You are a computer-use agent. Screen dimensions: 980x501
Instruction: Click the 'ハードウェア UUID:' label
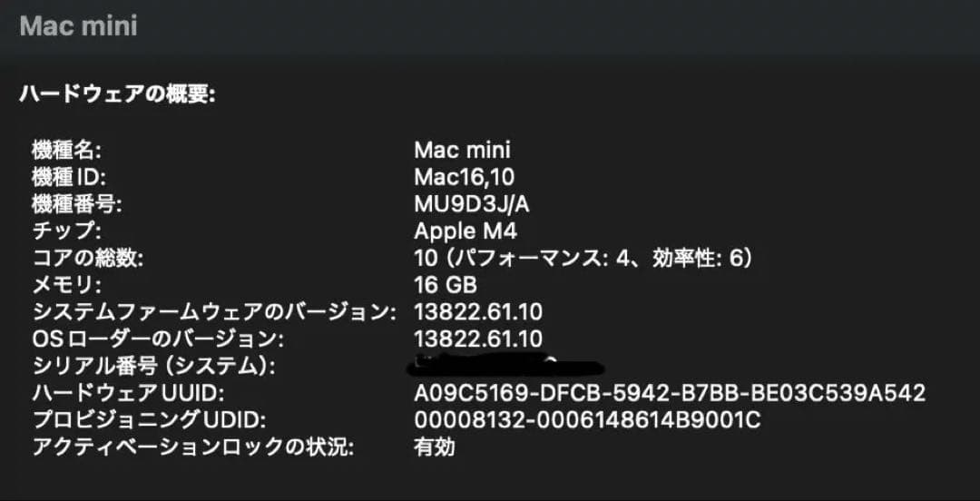pos(128,393)
